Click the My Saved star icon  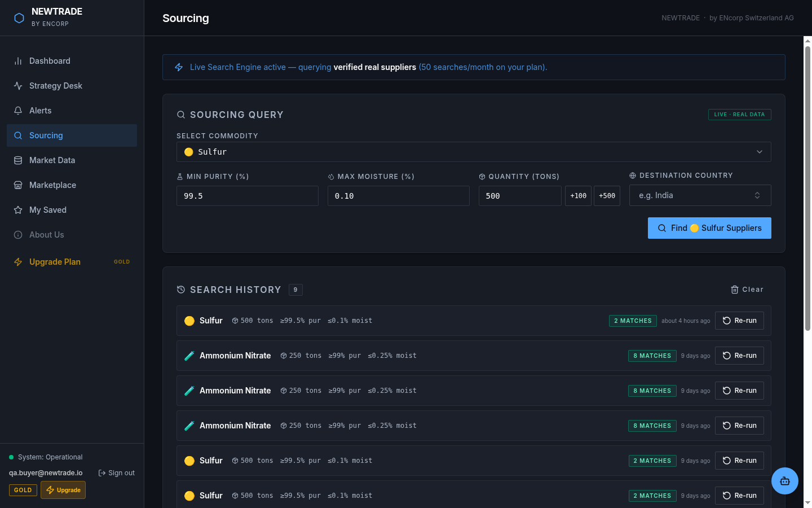(x=18, y=210)
